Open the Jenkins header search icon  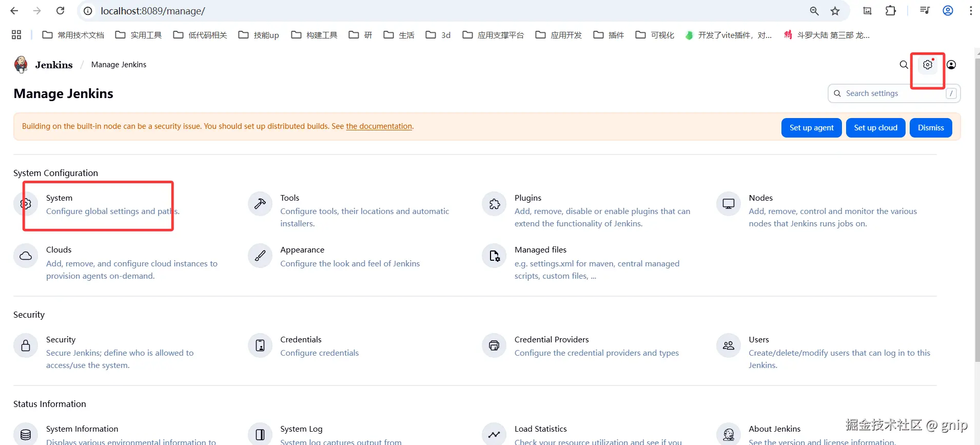pyautogui.click(x=904, y=65)
